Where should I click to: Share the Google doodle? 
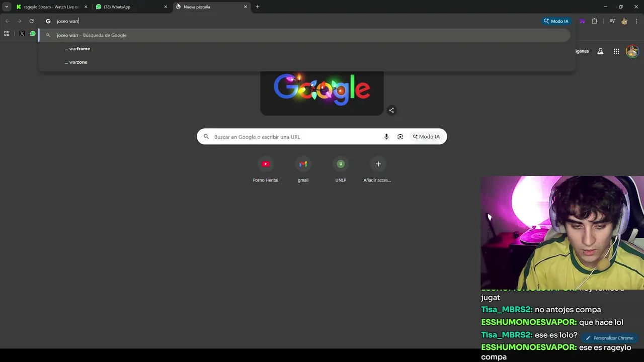click(391, 110)
